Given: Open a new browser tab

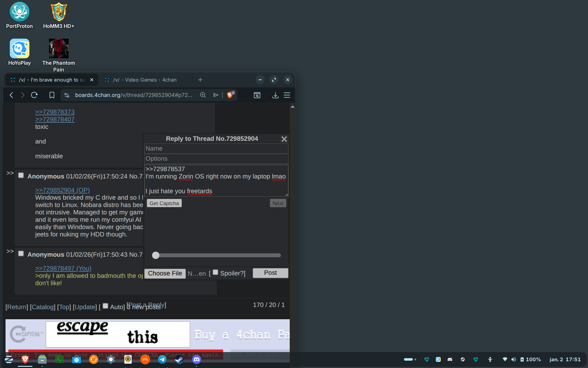Looking at the screenshot, I should click(x=200, y=80).
